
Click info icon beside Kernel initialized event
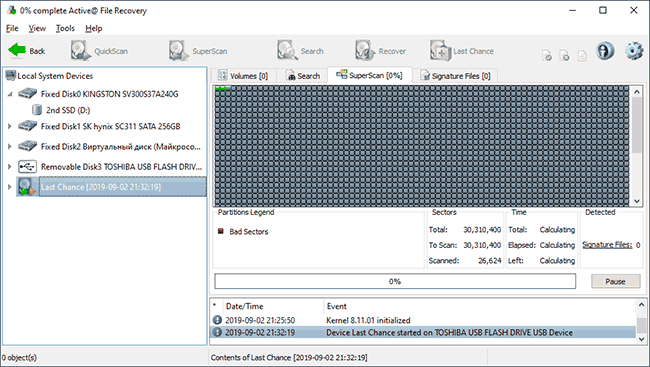tap(217, 320)
